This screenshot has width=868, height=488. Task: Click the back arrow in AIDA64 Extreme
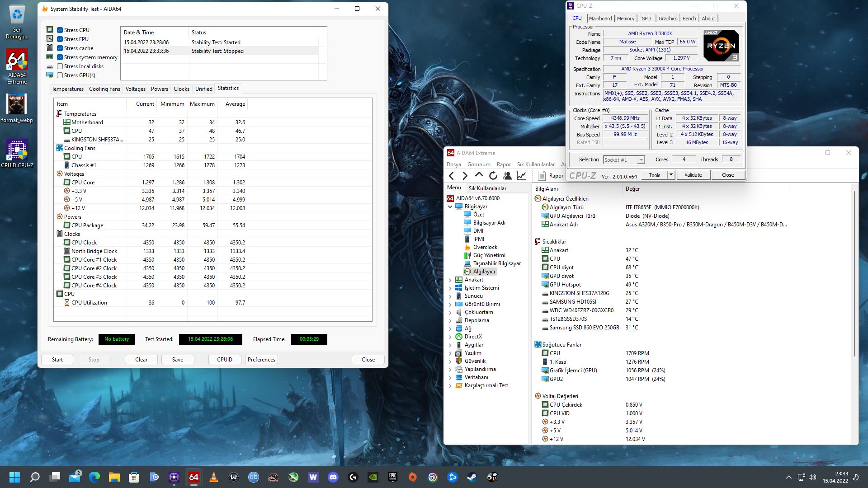(x=451, y=176)
